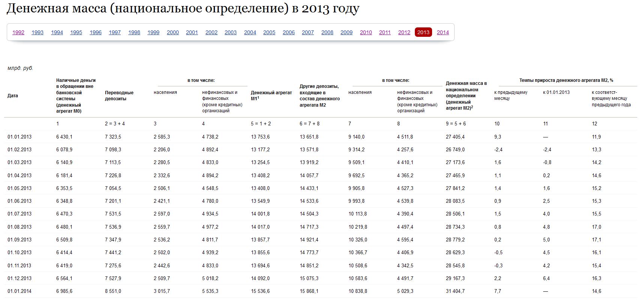Click the M1 value 14 092,0

coord(260,278)
